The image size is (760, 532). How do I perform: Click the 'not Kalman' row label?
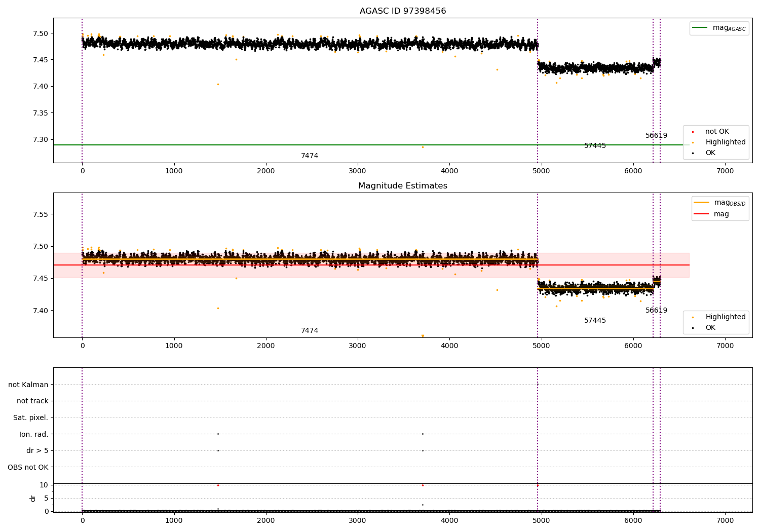28,385
